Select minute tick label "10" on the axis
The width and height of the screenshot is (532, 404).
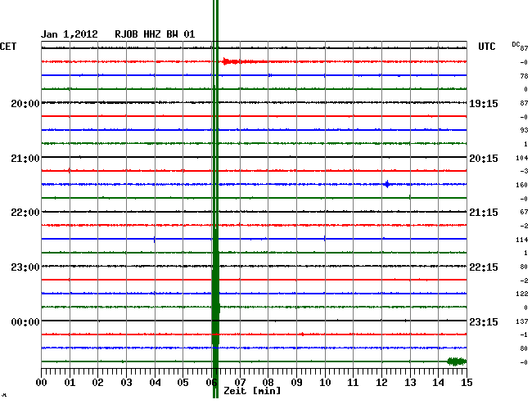click(325, 383)
